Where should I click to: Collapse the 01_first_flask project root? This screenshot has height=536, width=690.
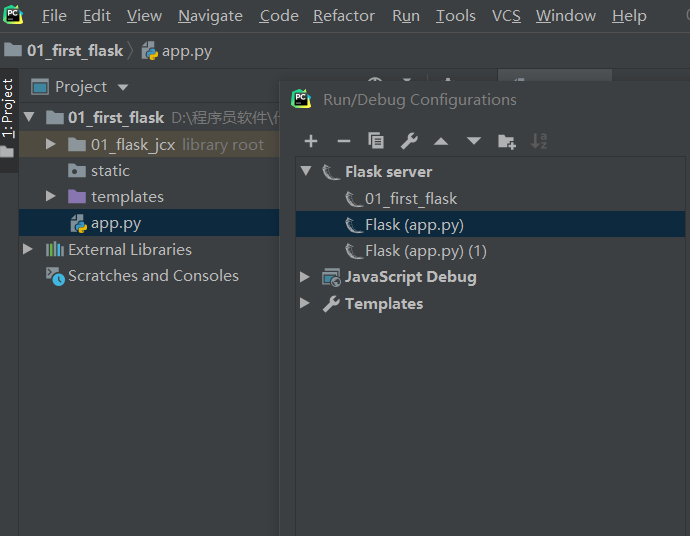tap(29, 117)
